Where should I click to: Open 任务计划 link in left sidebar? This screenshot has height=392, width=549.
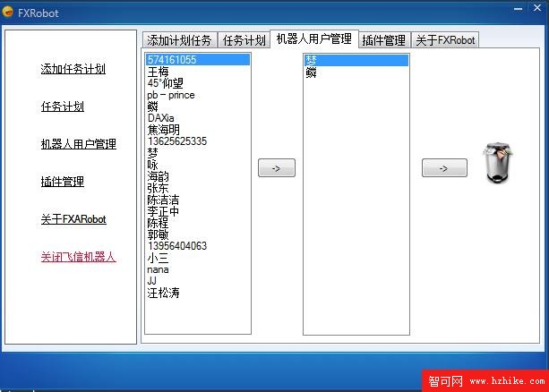tap(62, 107)
